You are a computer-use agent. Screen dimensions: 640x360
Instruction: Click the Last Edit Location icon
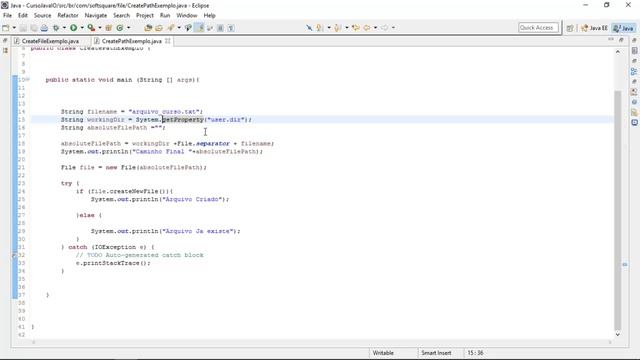pos(356,27)
